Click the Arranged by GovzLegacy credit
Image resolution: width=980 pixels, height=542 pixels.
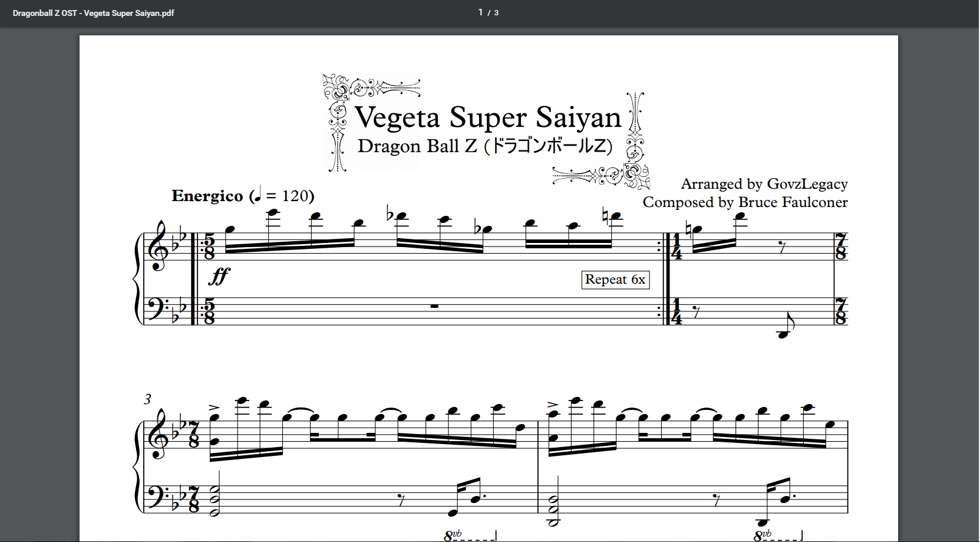[764, 184]
